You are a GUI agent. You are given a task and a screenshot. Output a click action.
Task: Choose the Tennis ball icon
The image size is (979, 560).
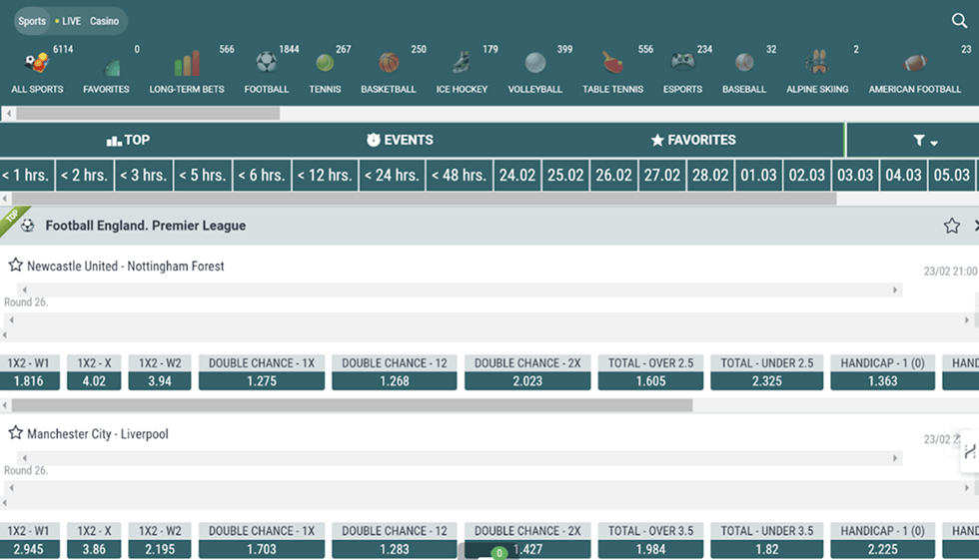tap(325, 62)
